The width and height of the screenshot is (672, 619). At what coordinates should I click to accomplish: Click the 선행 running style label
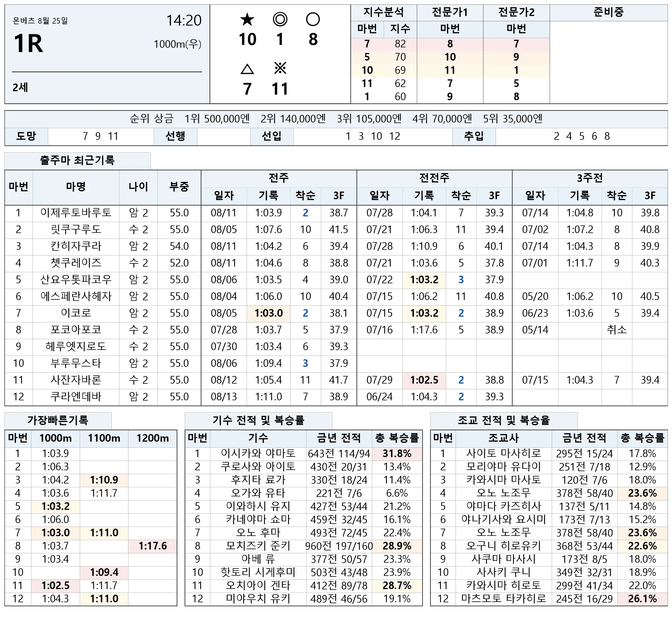point(175,136)
